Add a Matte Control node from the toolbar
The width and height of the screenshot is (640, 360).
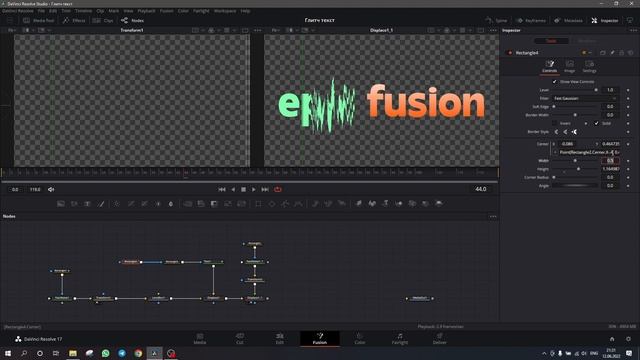[x=214, y=203]
